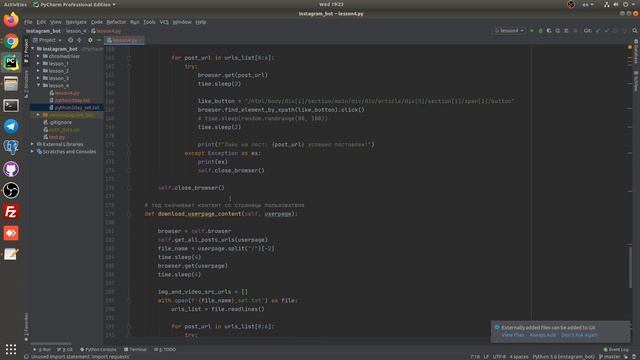
Task: Open the TODO tool window
Action: tap(165, 350)
